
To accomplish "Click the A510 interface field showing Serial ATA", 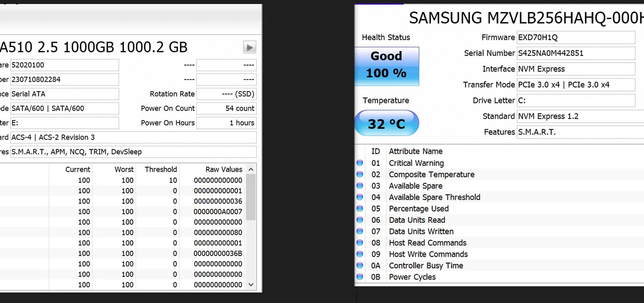I will (x=64, y=94).
